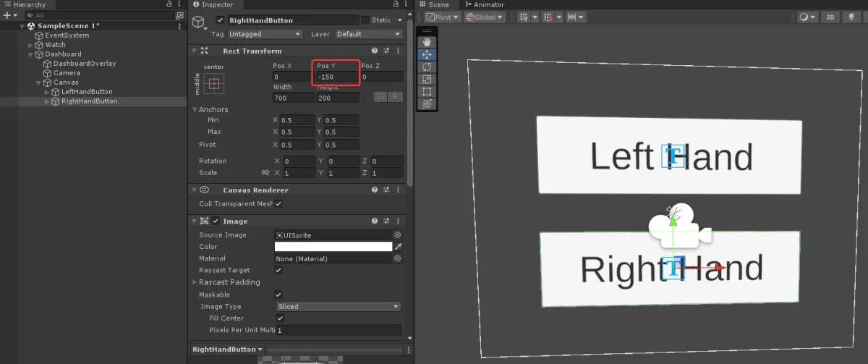Click the white Color swatch in Image

tap(333, 247)
